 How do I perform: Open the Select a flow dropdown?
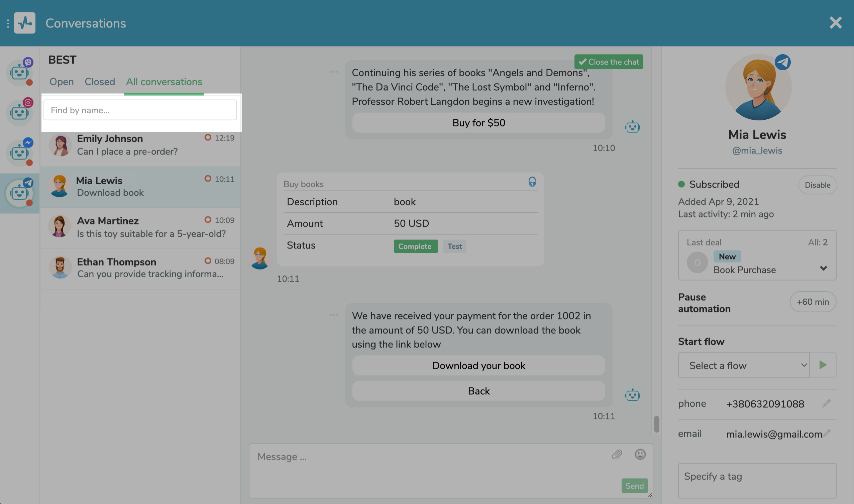(x=744, y=365)
